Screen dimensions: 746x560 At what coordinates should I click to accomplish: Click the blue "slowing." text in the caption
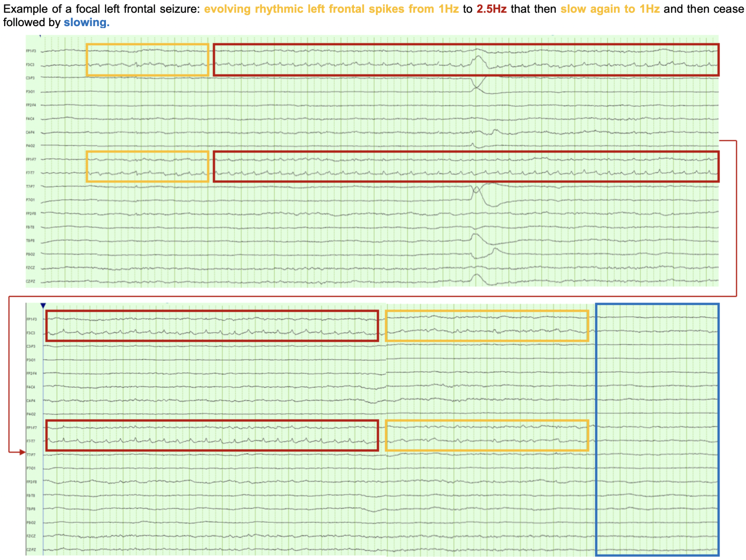pyautogui.click(x=86, y=22)
